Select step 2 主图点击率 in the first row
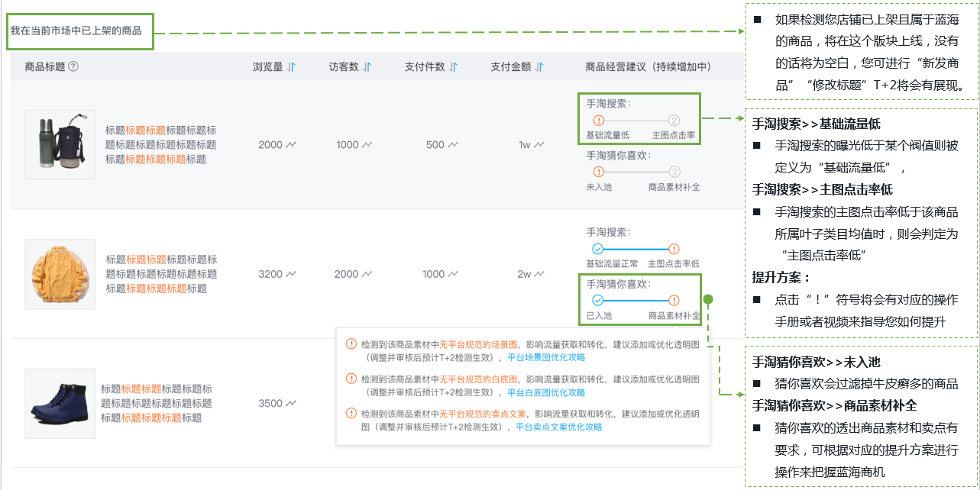Image resolution: width=980 pixels, height=490 pixels. pos(674,121)
